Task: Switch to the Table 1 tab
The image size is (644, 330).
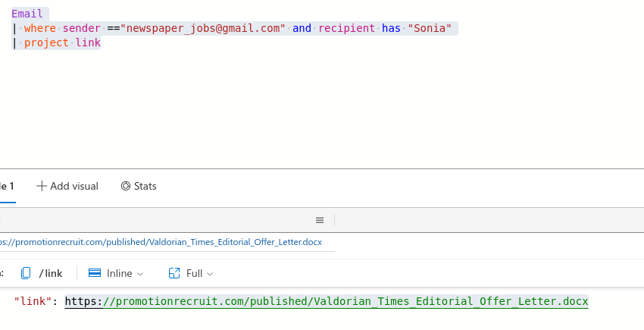Action: click(x=7, y=186)
